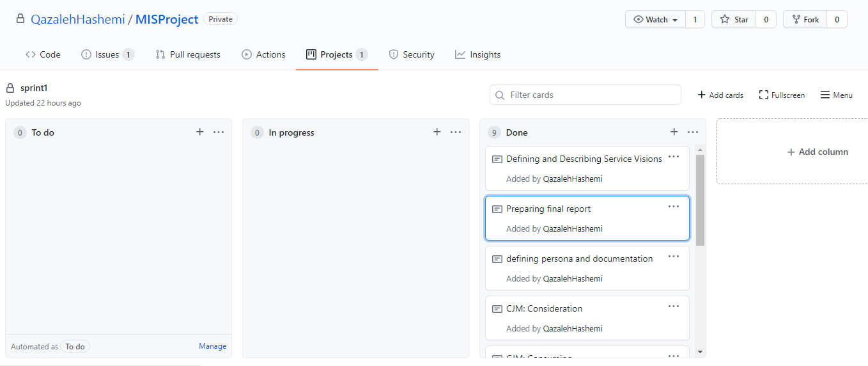Open the Code tab
The height and width of the screenshot is (366, 868).
click(x=43, y=54)
